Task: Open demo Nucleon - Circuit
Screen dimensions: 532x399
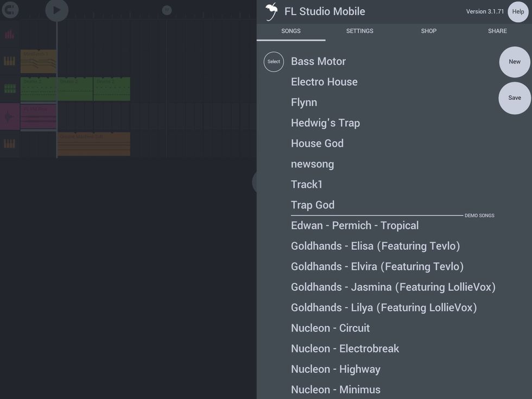Action: click(x=330, y=328)
